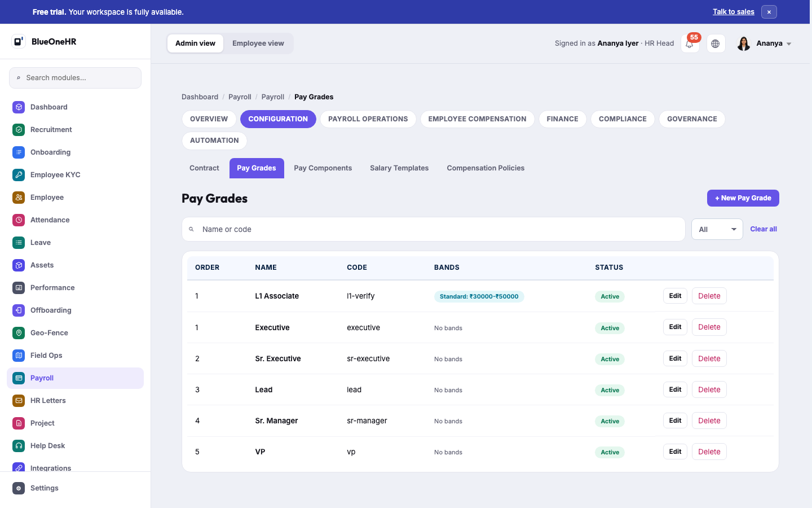
Task: Open the Governance tab
Action: coord(692,119)
